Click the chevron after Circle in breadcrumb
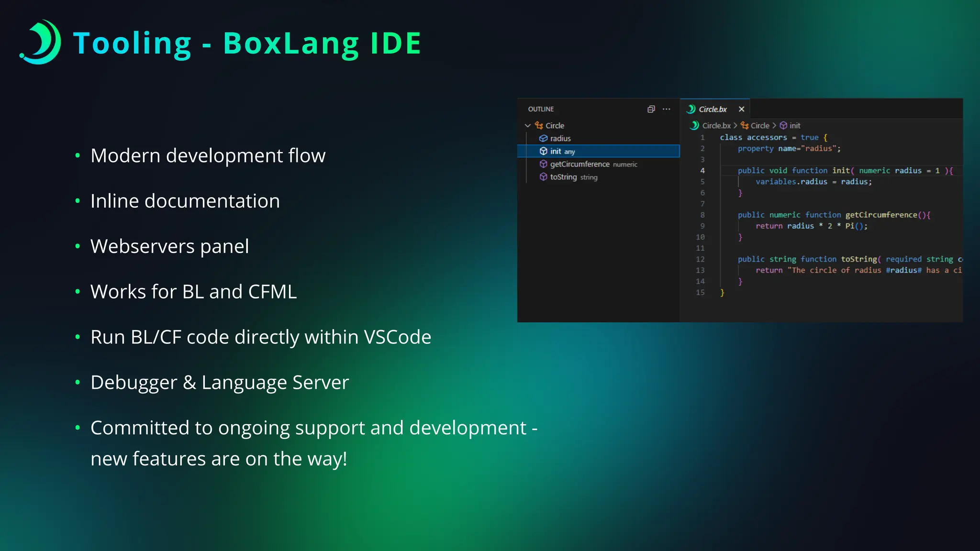The height and width of the screenshot is (551, 980). pos(774,125)
